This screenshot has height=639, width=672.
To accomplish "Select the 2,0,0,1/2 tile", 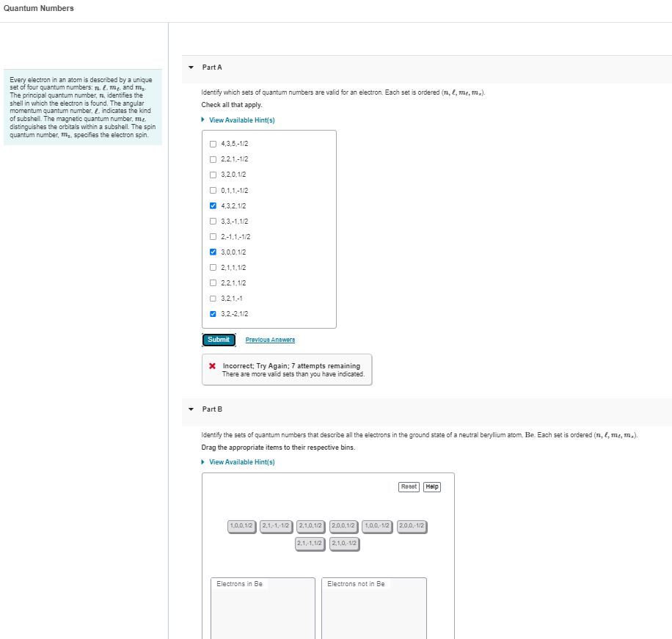I will point(343,526).
